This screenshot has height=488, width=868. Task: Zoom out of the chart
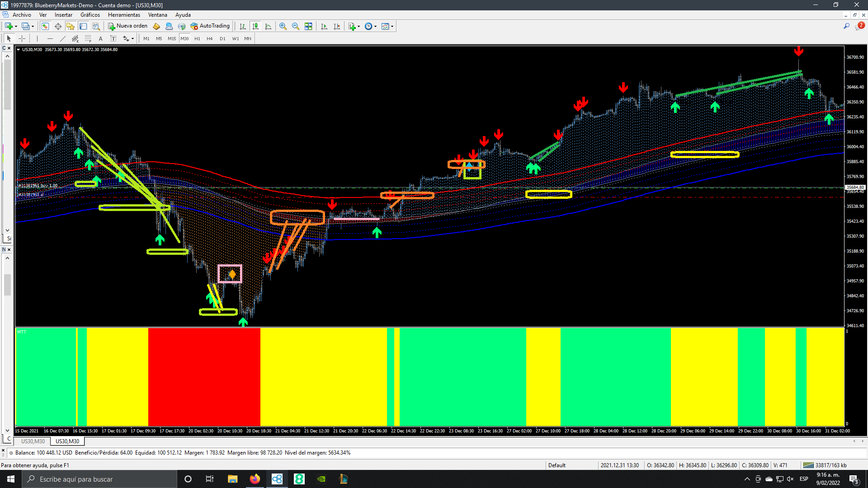(296, 26)
